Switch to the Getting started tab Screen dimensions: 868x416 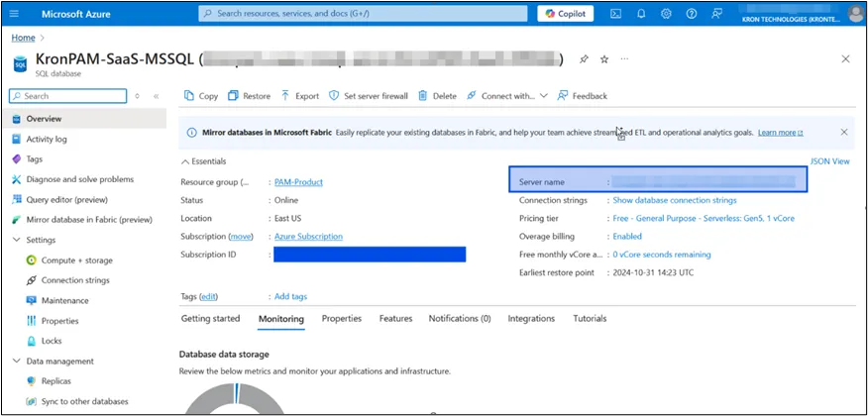pyautogui.click(x=210, y=319)
